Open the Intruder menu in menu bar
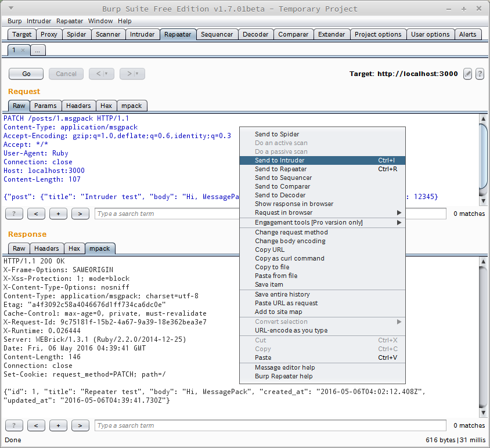The image size is (490, 448). point(39,21)
